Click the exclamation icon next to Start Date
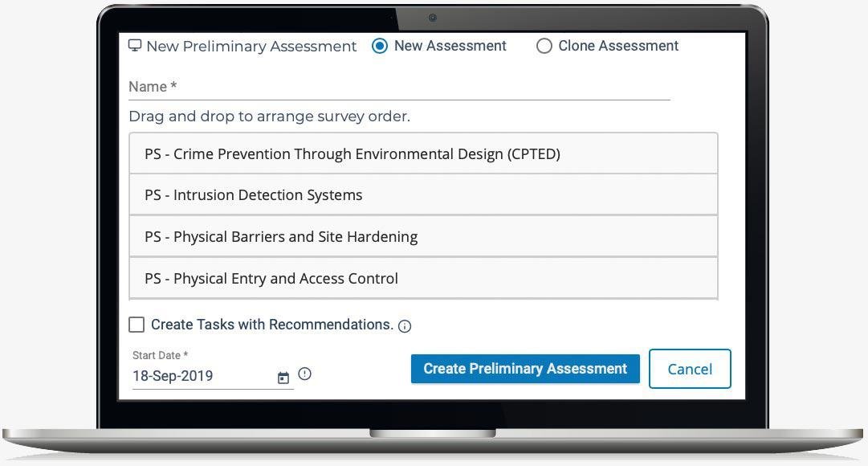The width and height of the screenshot is (868, 466). pos(304,374)
